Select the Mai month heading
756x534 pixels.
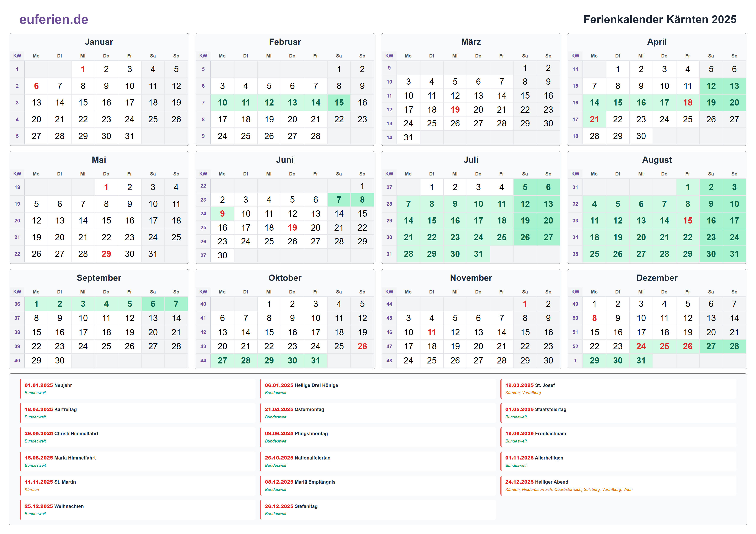(x=99, y=160)
